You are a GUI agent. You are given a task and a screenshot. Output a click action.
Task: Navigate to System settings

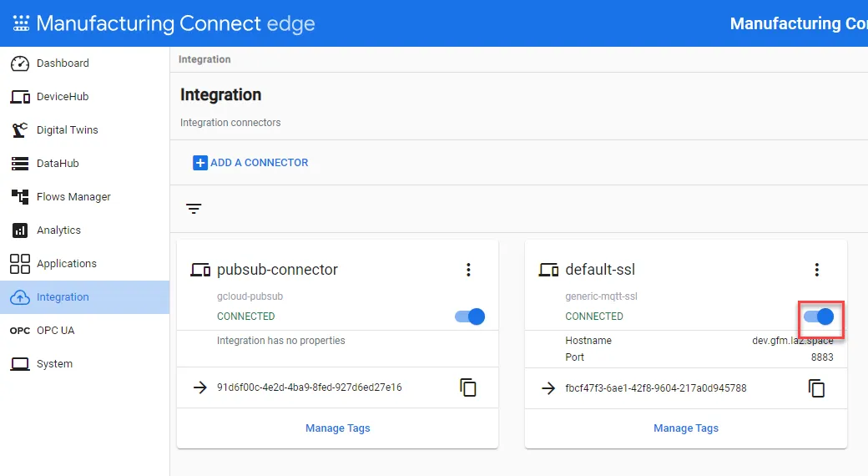(84, 364)
